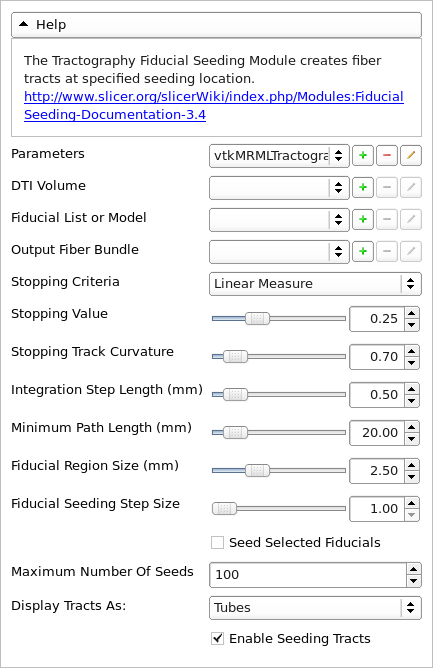Add a new DTI Volume node
Image resolution: width=433 pixels, height=668 pixels.
coord(363,187)
